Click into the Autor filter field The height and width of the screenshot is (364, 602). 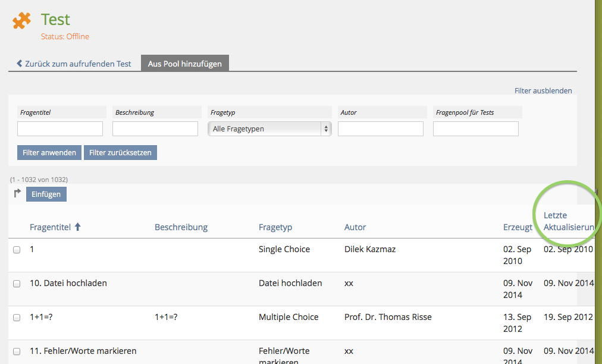click(381, 128)
